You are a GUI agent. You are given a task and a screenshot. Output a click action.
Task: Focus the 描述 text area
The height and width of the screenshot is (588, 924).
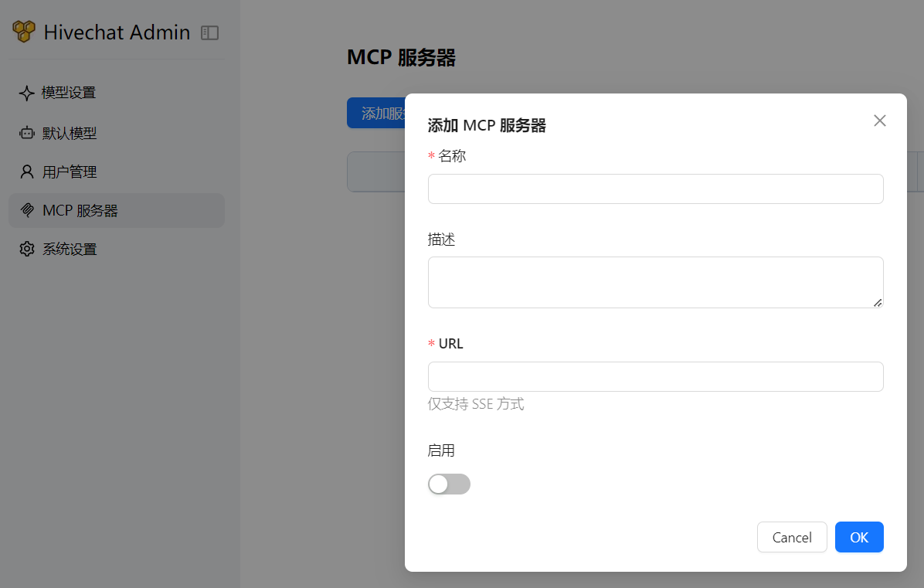coord(655,282)
